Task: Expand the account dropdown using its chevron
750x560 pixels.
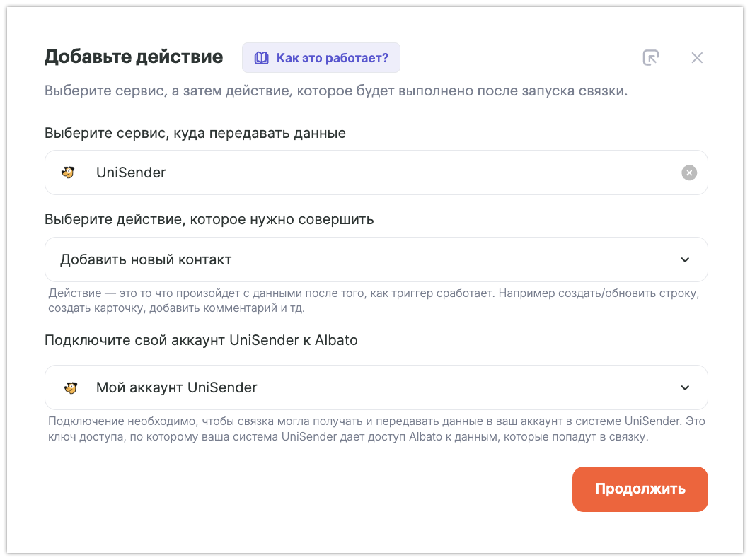Action: coord(685,387)
